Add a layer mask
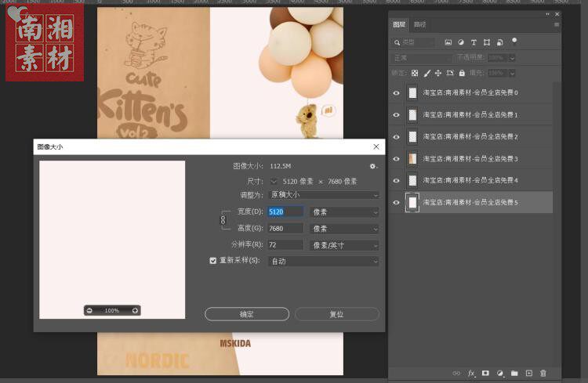Viewport: 588px width, 383px height. [x=485, y=373]
